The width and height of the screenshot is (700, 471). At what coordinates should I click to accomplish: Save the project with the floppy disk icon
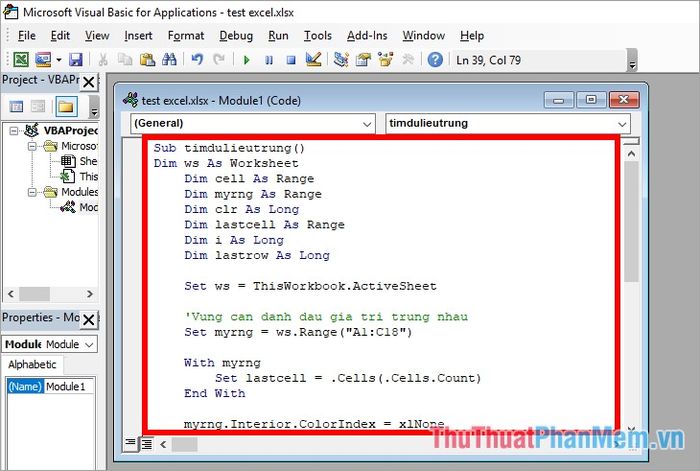[x=76, y=60]
